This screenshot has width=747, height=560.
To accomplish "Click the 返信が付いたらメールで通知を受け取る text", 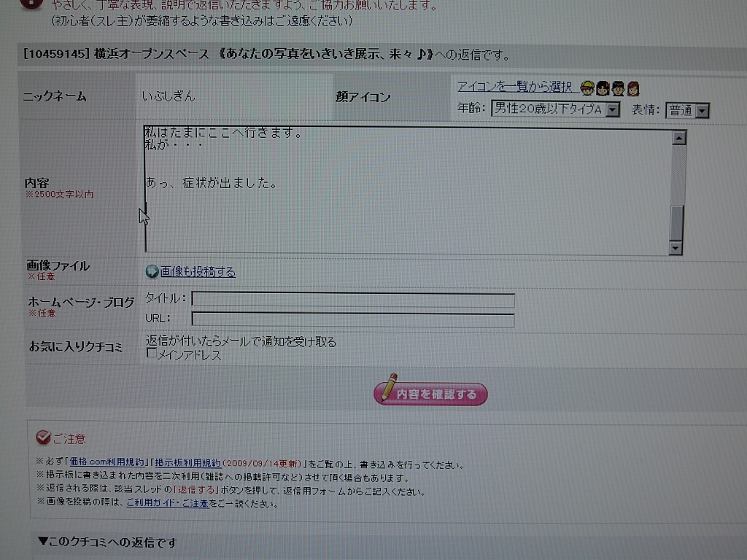I will (x=241, y=341).
